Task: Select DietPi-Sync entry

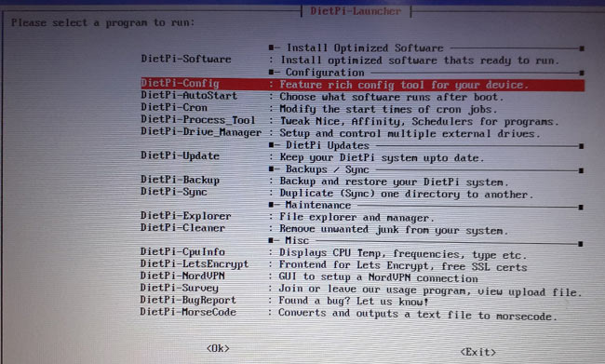Action: coord(174,192)
